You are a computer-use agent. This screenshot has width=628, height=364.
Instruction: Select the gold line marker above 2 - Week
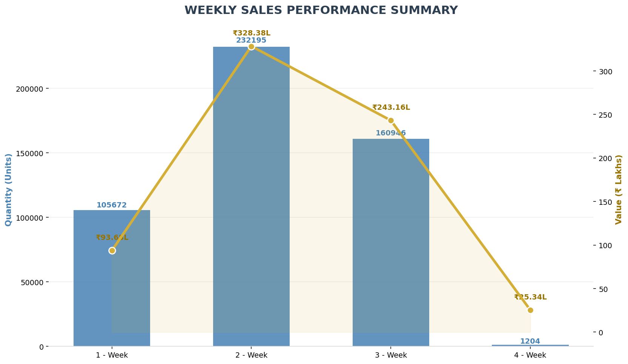251,47
